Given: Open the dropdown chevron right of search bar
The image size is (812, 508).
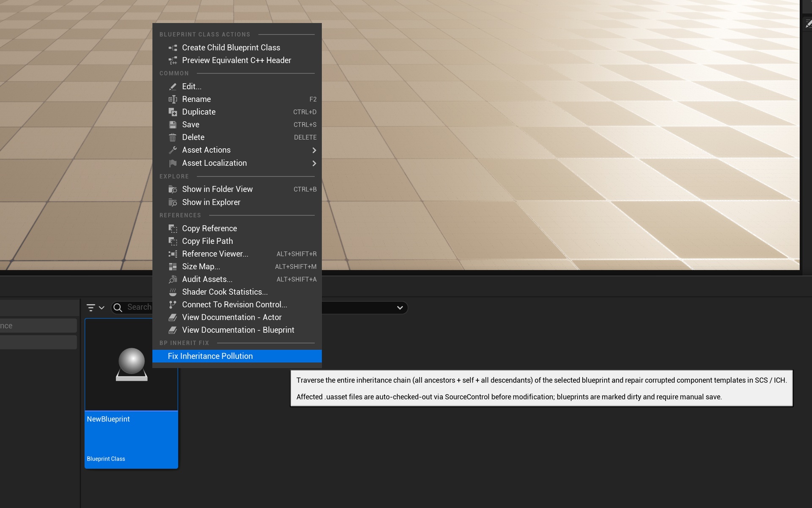Looking at the screenshot, I should point(400,308).
